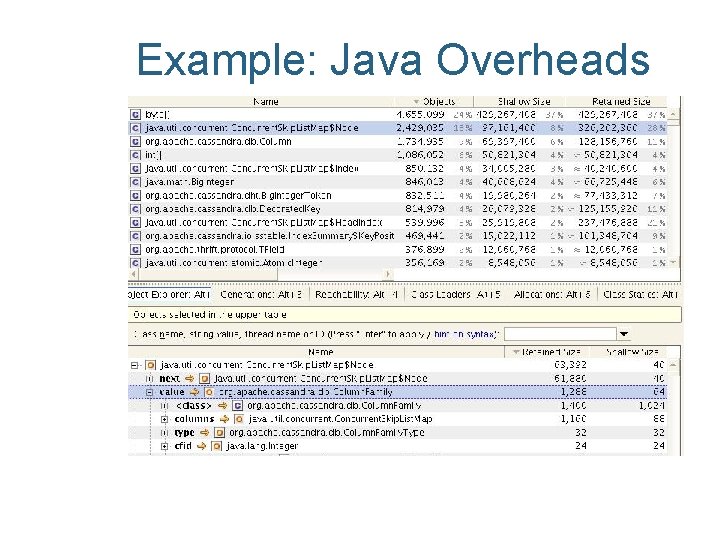Viewport: 720px width, 540px height.
Task: Click the class icon beside int[]
Action: (x=135, y=155)
